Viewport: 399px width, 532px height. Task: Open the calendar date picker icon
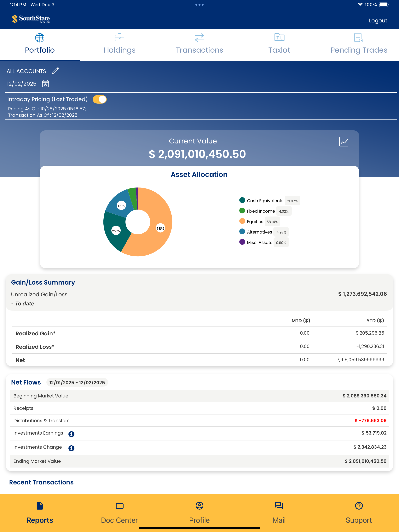click(45, 84)
